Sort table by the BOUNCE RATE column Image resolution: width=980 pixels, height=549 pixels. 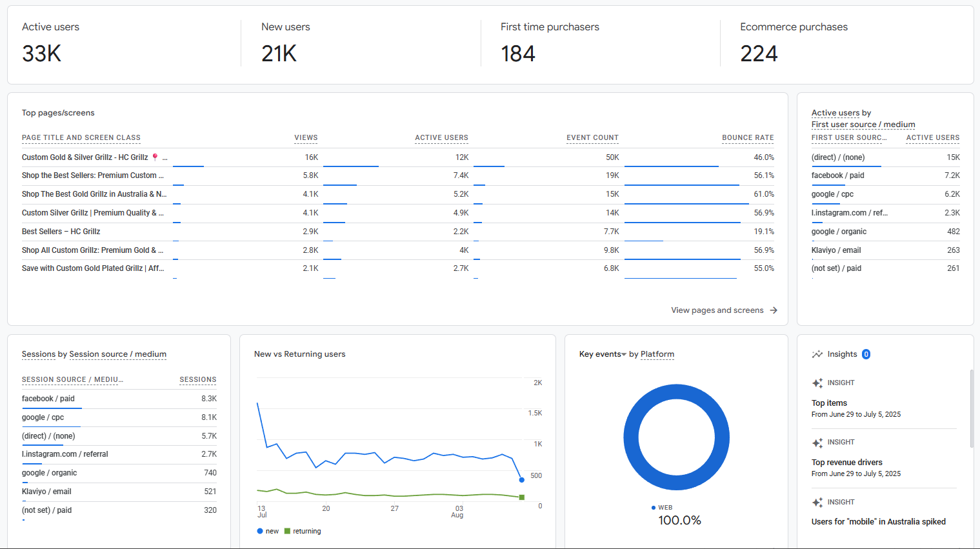tap(747, 137)
